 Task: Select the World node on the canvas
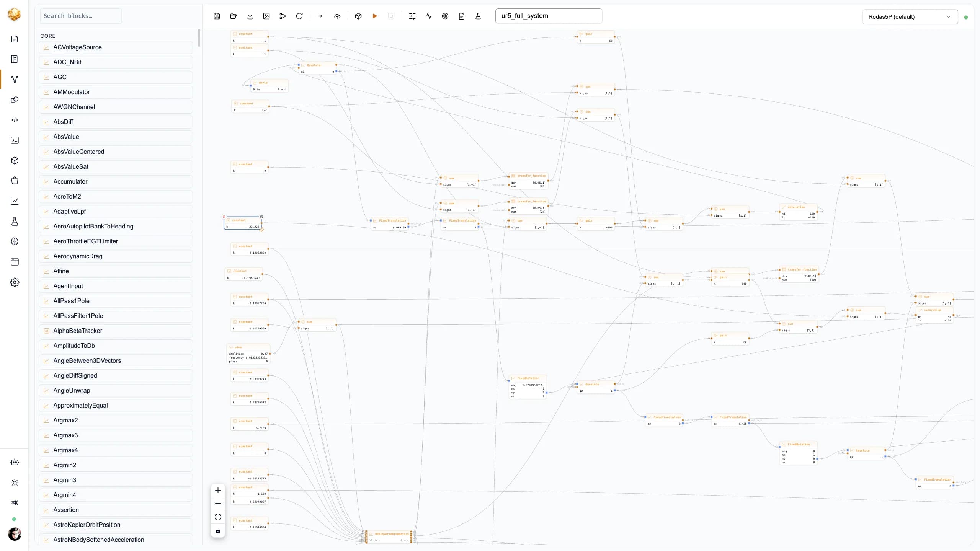(x=269, y=86)
